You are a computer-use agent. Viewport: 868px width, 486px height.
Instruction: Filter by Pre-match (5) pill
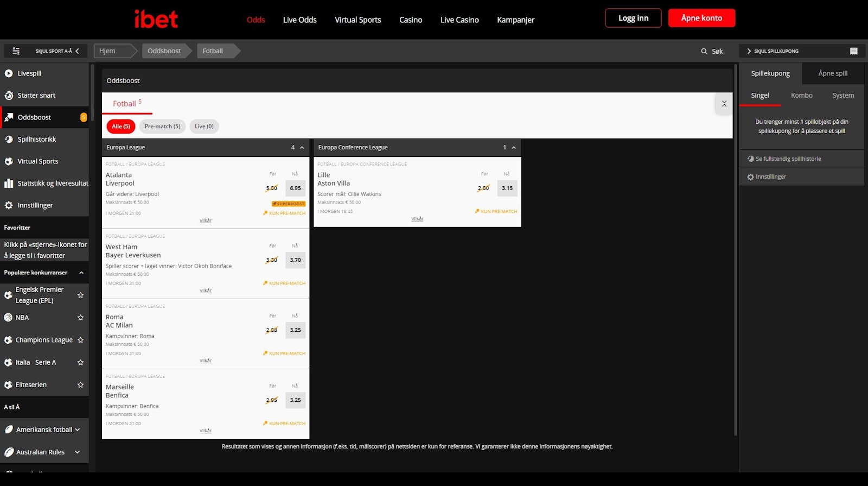tap(162, 127)
